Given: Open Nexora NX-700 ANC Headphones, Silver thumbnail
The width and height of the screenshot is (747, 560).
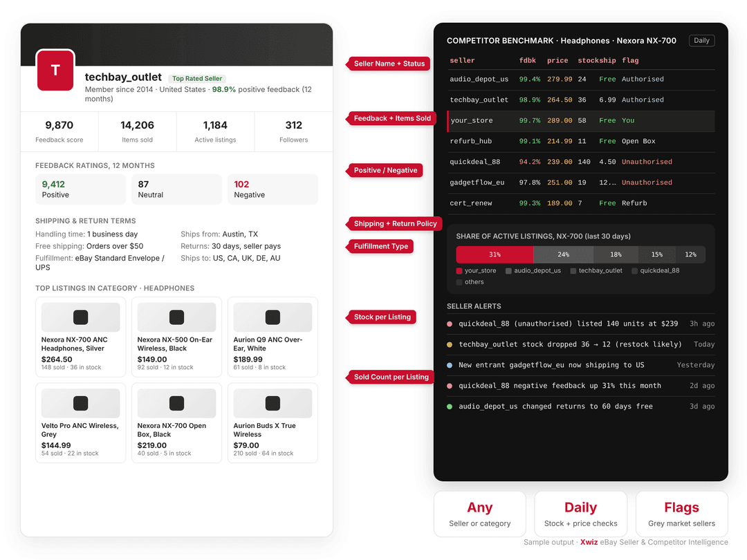Looking at the screenshot, I should (x=80, y=317).
